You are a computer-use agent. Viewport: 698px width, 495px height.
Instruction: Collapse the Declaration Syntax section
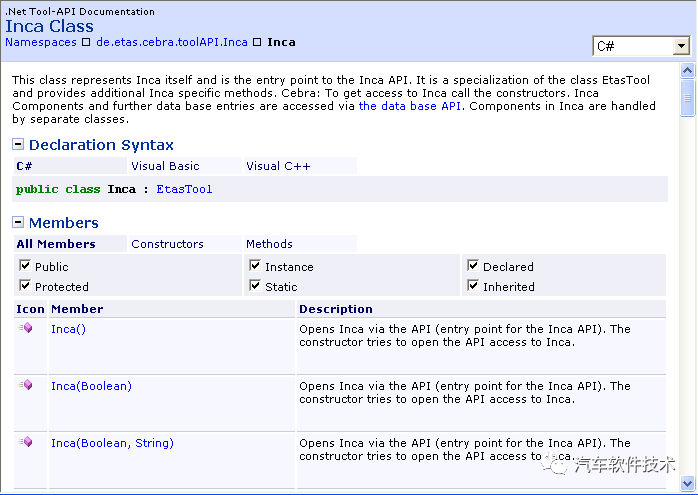[18, 144]
